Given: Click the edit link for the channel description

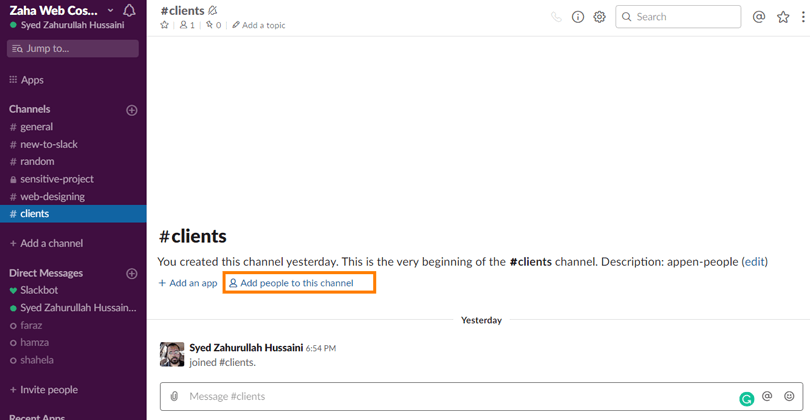Looking at the screenshot, I should [754, 262].
